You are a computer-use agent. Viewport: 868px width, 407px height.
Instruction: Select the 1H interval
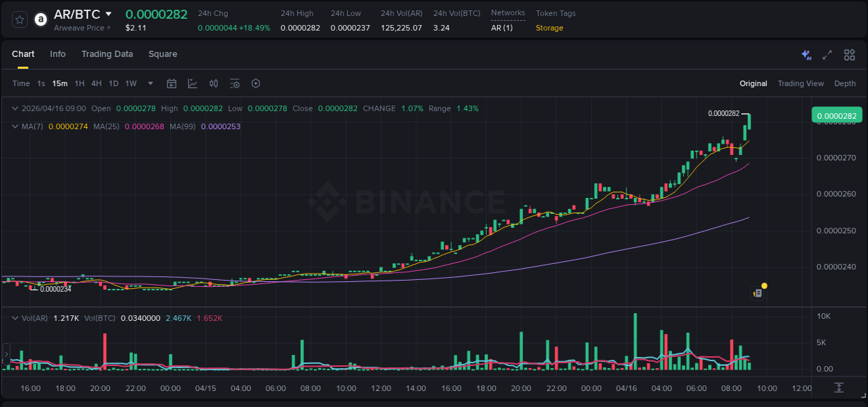[x=79, y=83]
